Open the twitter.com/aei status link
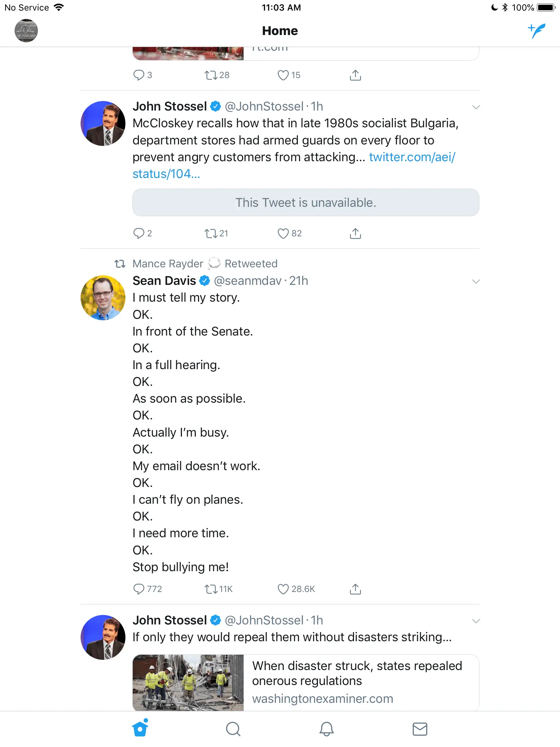560x747 pixels. click(x=412, y=157)
